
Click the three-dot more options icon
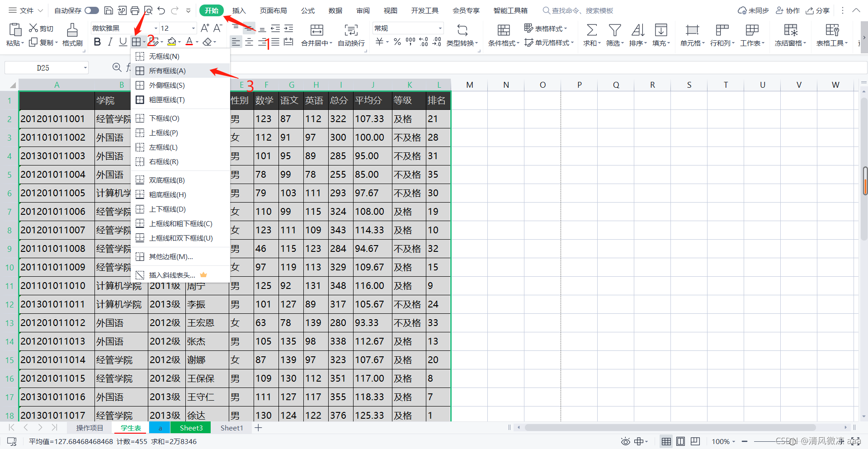843,10
